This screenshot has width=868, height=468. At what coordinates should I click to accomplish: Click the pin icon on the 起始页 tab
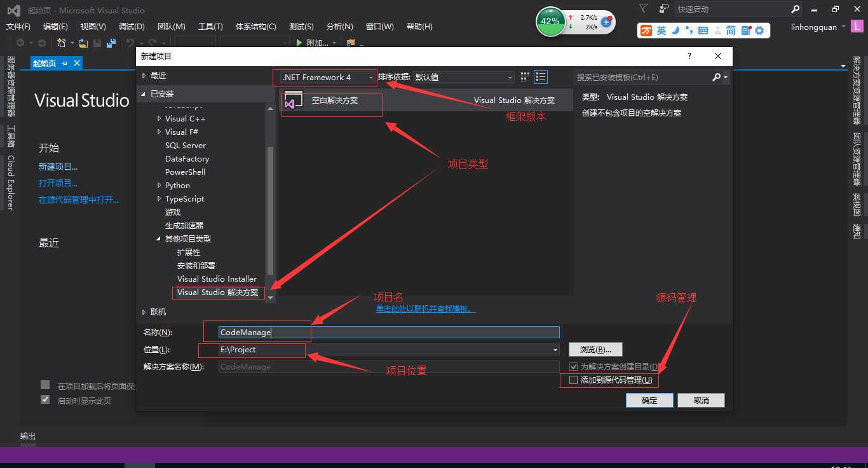(x=65, y=63)
